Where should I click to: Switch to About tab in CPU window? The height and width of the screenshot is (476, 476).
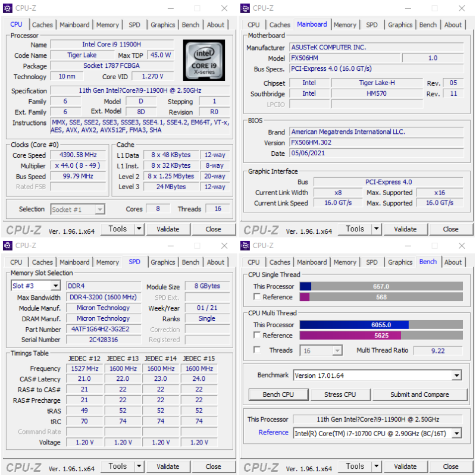(x=215, y=25)
